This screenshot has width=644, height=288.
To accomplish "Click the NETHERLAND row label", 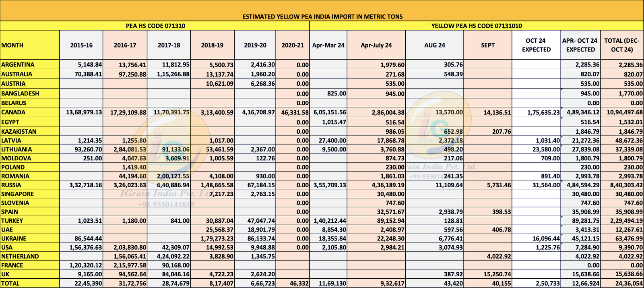I will [x=20, y=257].
